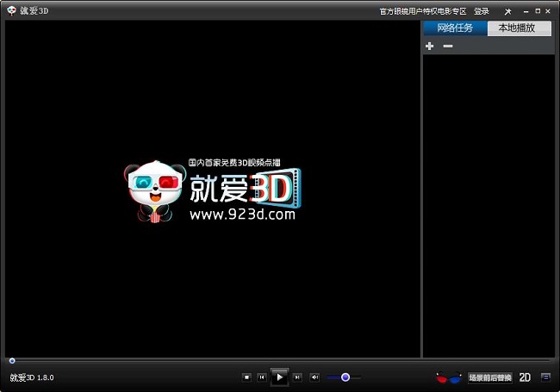Skip to the next video

[297, 377]
